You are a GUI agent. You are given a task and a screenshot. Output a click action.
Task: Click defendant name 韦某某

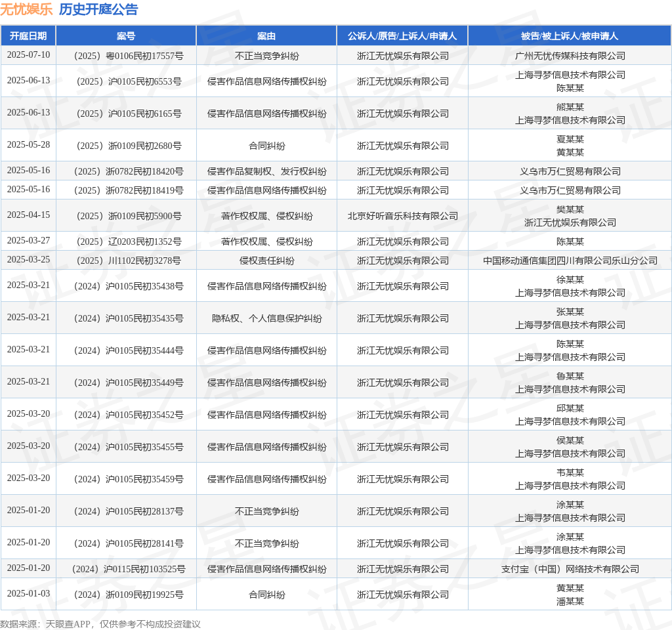(x=570, y=472)
